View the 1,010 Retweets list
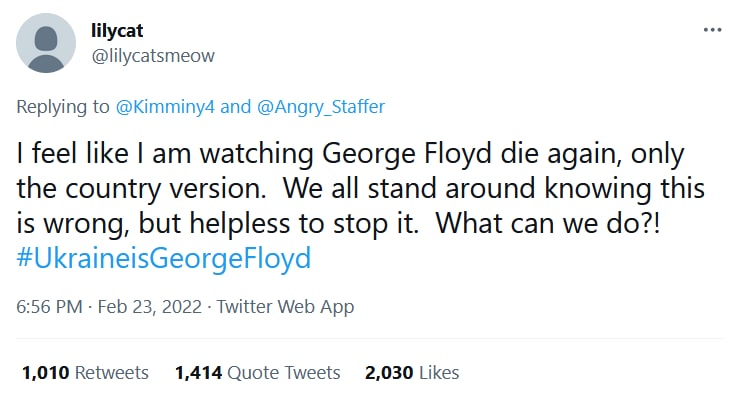Screen dimensions: 732x393 (85, 372)
